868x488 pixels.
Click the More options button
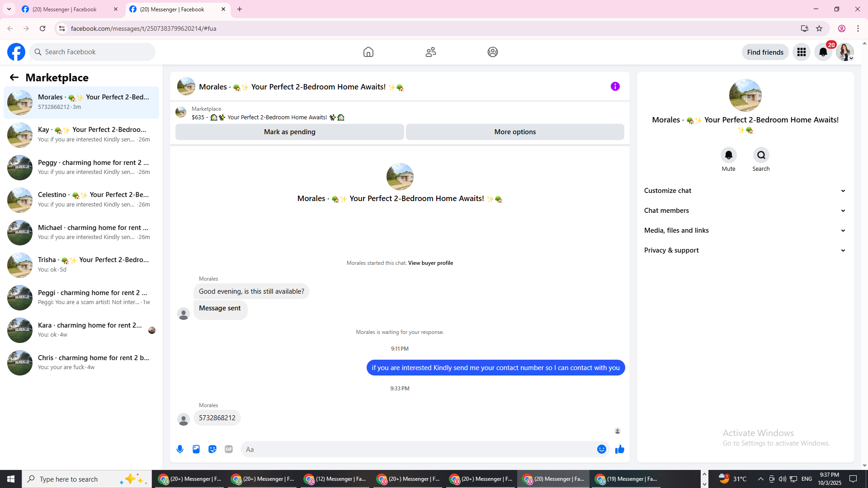(515, 132)
